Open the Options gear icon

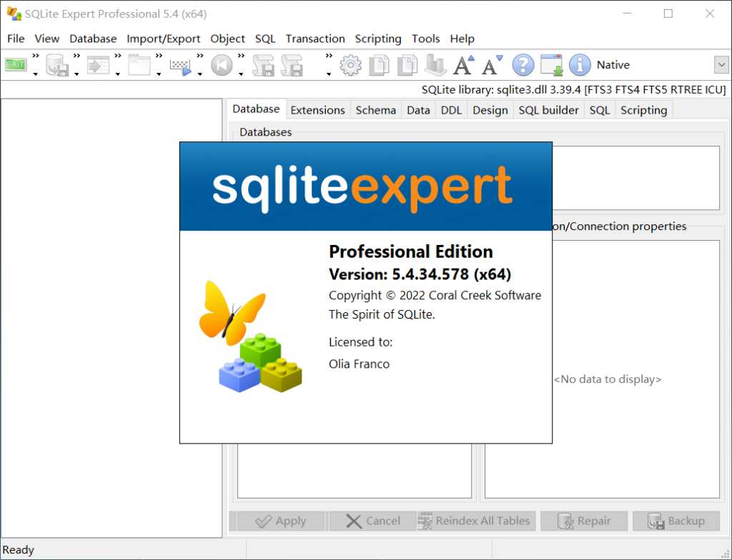click(x=350, y=65)
